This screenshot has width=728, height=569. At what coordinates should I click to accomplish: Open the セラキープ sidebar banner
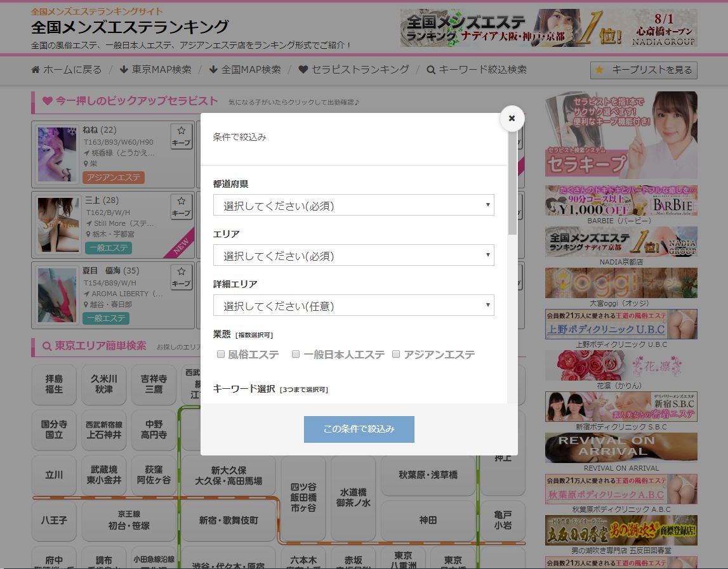pyautogui.click(x=621, y=135)
